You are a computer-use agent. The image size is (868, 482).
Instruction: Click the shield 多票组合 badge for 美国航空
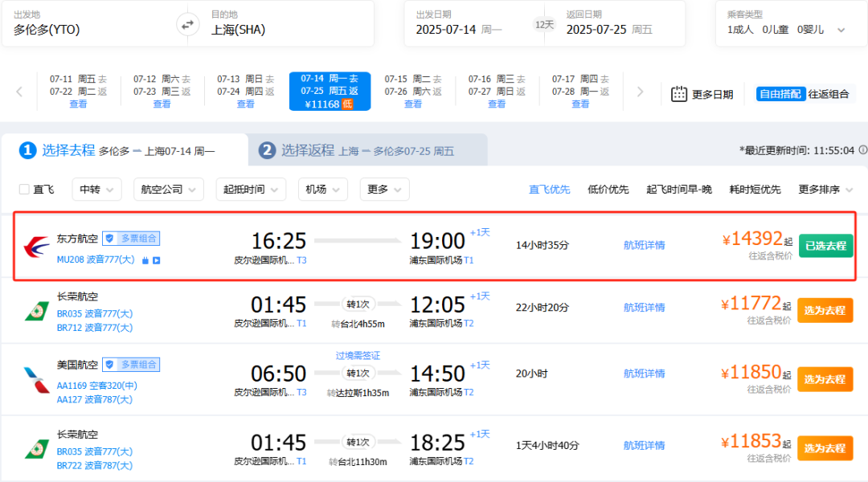click(131, 365)
